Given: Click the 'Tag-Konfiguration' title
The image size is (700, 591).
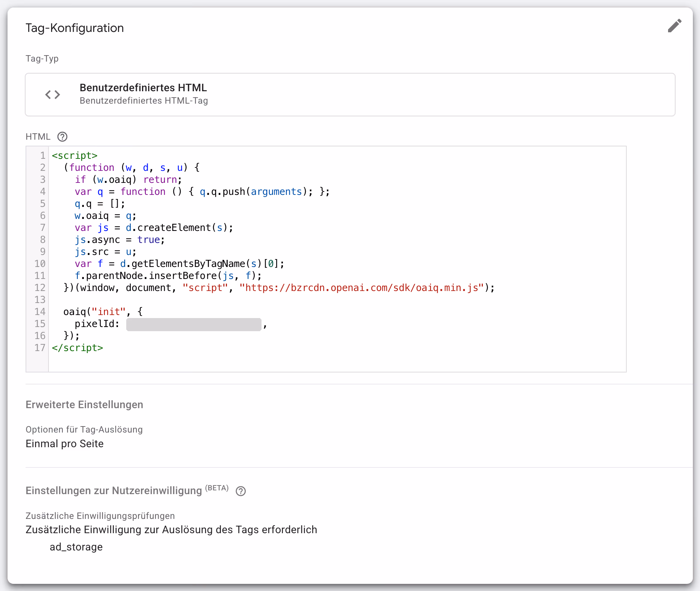Looking at the screenshot, I should pyautogui.click(x=74, y=28).
